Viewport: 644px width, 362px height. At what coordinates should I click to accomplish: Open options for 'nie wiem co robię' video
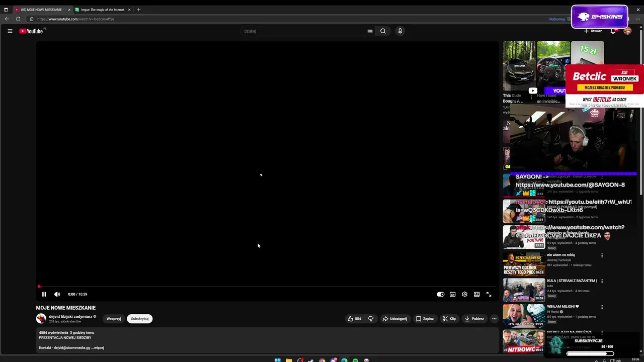tap(602, 255)
